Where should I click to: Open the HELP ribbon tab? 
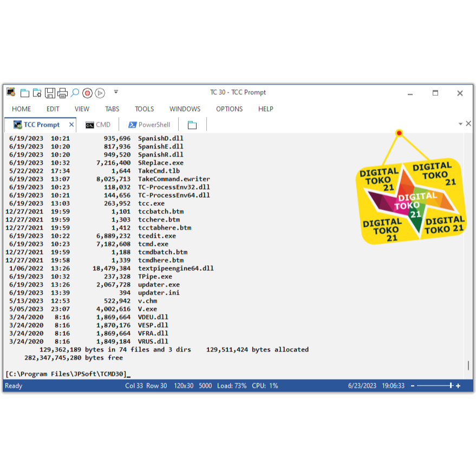266,109
